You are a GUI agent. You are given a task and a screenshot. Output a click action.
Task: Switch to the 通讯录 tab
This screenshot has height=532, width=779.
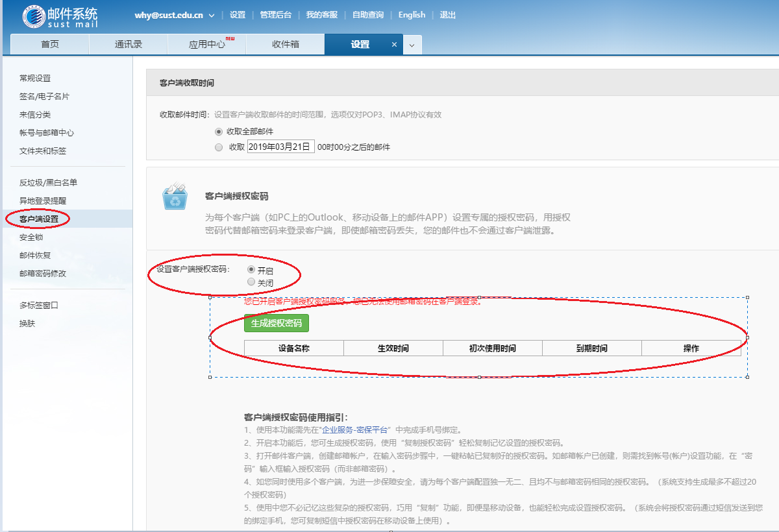pos(129,45)
